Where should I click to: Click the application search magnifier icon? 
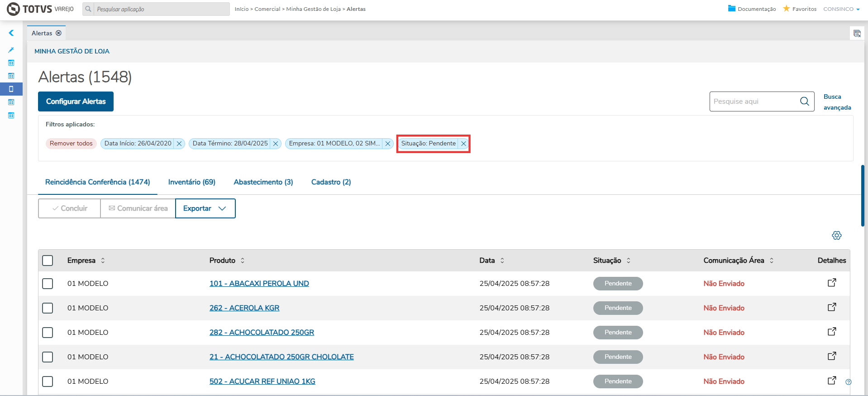tap(88, 9)
